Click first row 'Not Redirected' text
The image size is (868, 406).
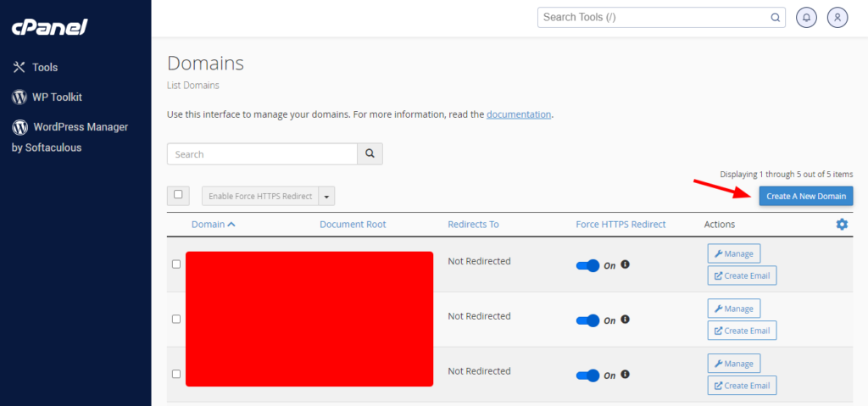(480, 261)
